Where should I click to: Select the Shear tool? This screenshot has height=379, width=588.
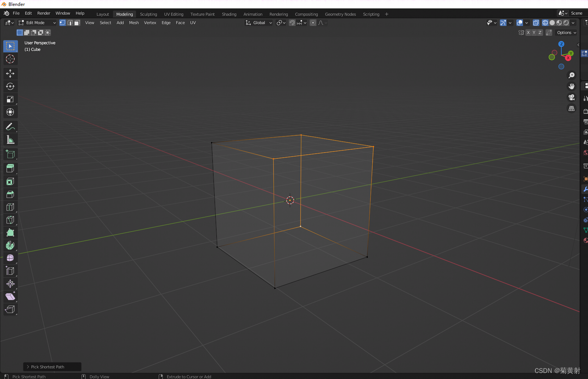10,297
